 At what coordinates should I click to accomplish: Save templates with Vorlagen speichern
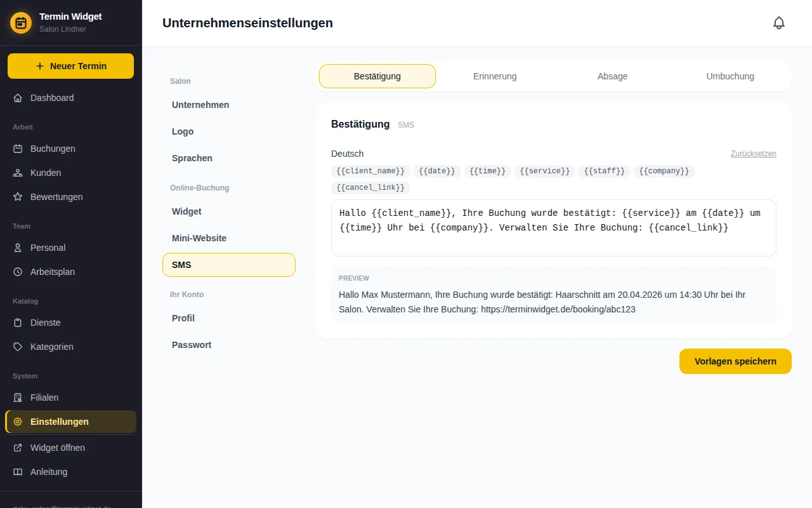735,361
